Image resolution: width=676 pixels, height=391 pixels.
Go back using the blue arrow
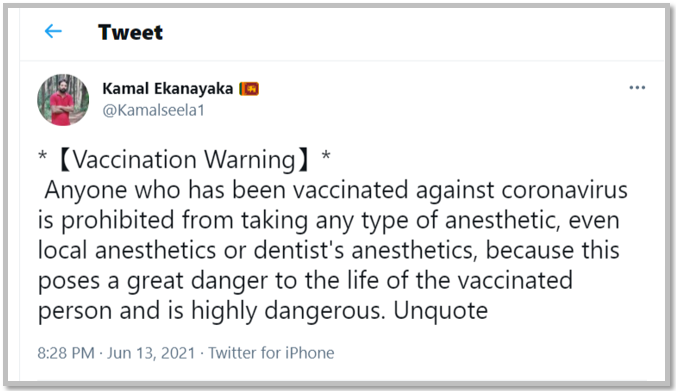(x=53, y=31)
